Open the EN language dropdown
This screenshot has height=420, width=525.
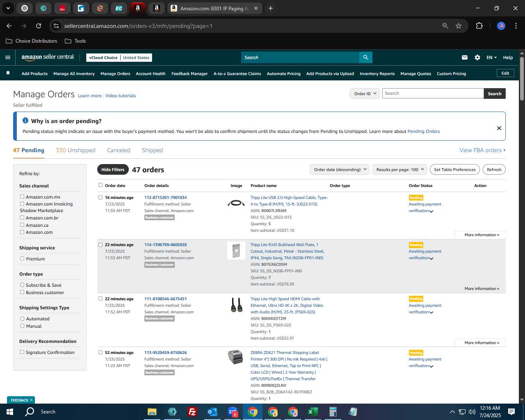pos(491,57)
